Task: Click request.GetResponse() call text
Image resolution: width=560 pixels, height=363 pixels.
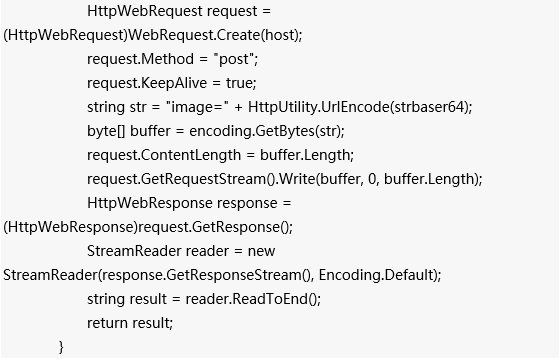Action: click(x=215, y=227)
